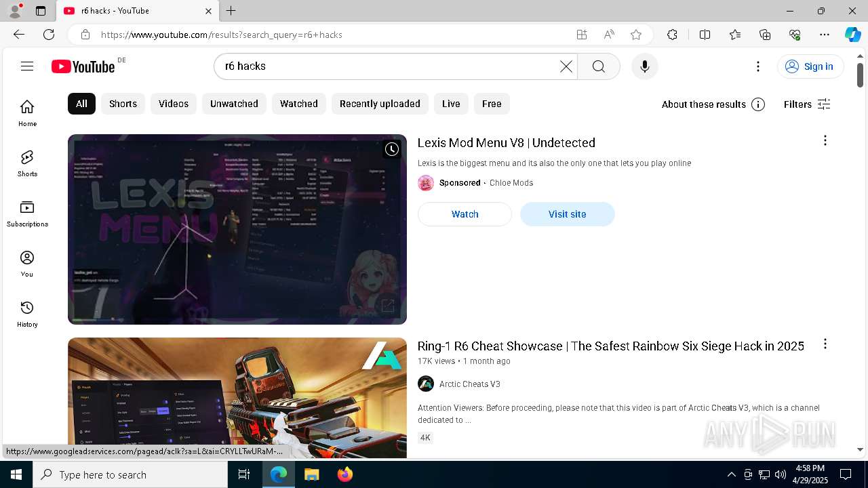The image size is (868, 488).
Task: Launch Firefox from the taskbar
Action: click(x=344, y=474)
